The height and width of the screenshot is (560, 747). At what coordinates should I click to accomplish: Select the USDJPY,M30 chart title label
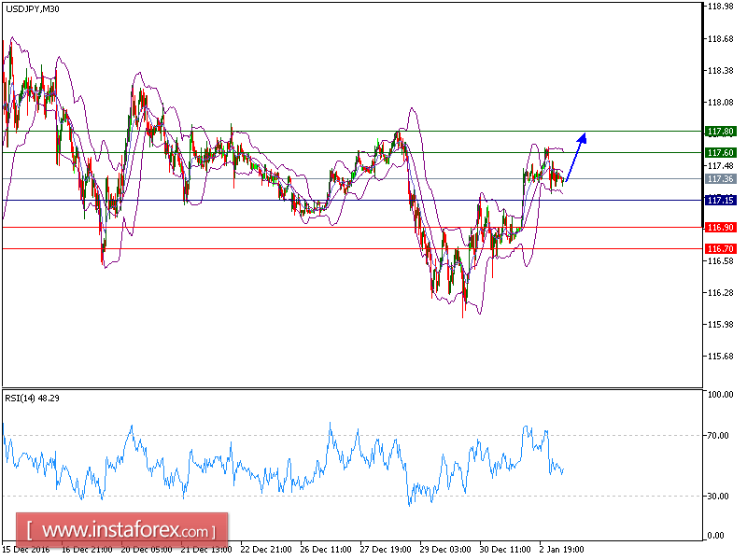[x=31, y=8]
